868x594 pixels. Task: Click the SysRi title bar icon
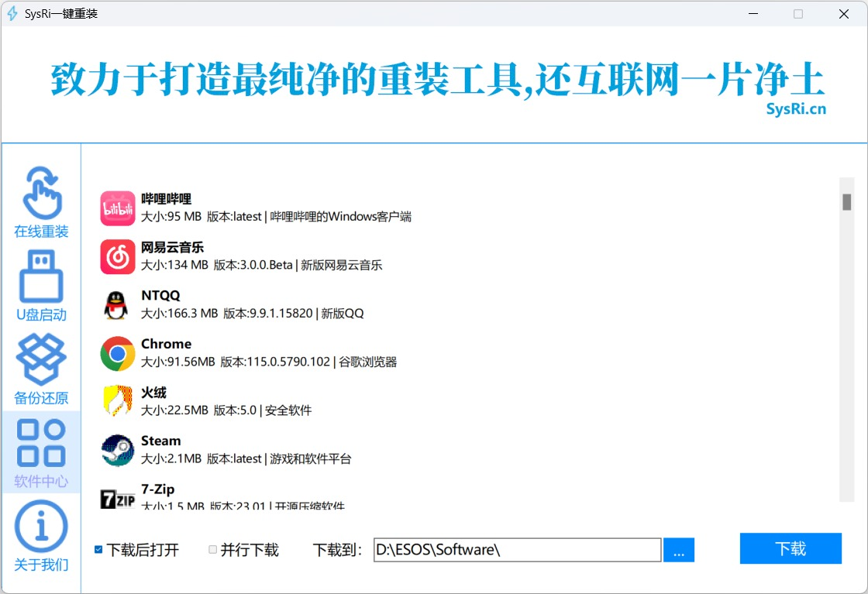[x=12, y=13]
